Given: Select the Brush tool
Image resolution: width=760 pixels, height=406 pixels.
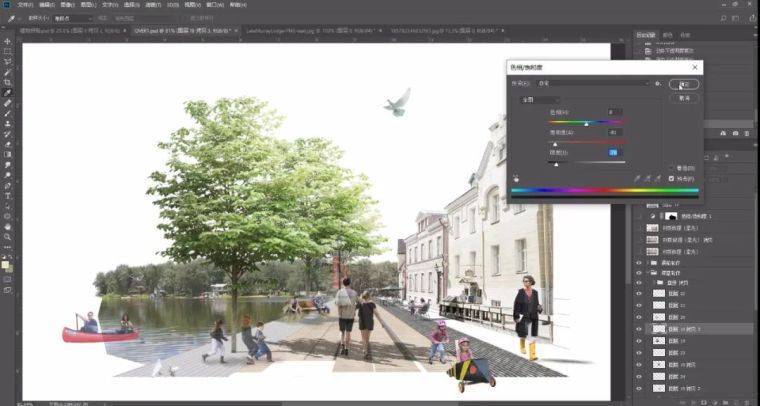Looking at the screenshot, I should coord(7,113).
